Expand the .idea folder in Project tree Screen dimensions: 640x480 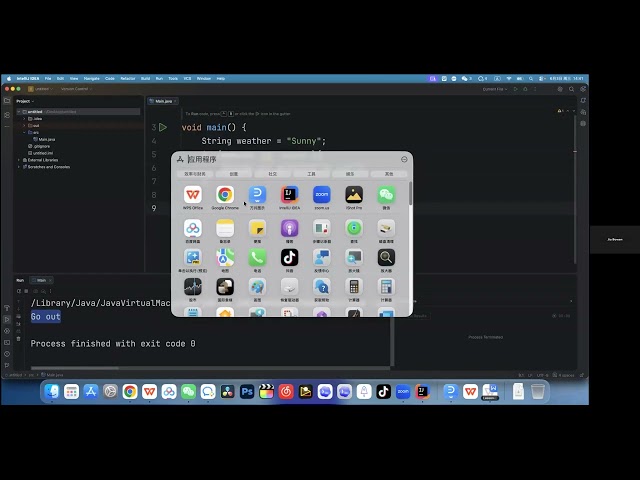tap(24, 119)
